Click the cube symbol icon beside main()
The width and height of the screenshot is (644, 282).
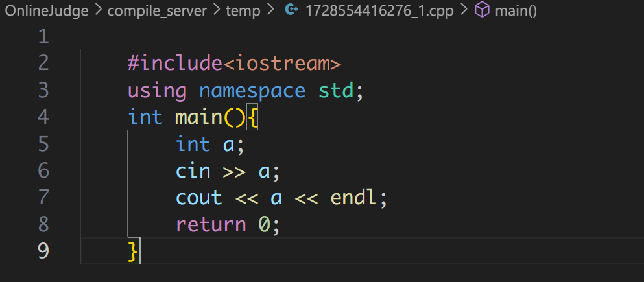(x=482, y=10)
